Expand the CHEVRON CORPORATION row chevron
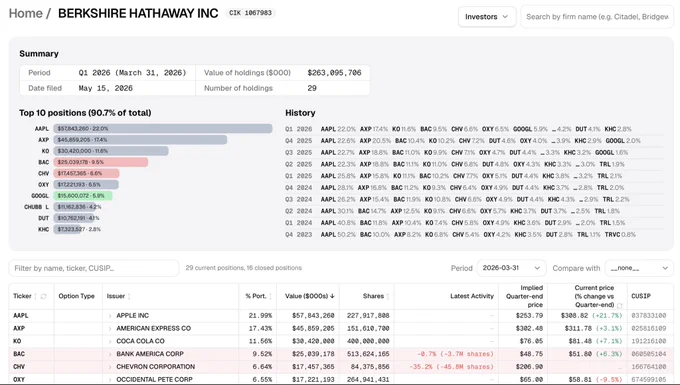 (110, 367)
